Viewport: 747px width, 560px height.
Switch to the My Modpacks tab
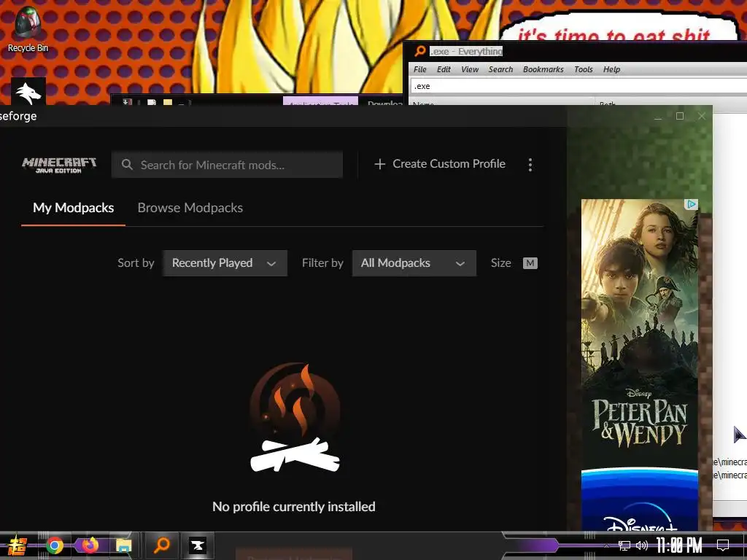click(74, 208)
